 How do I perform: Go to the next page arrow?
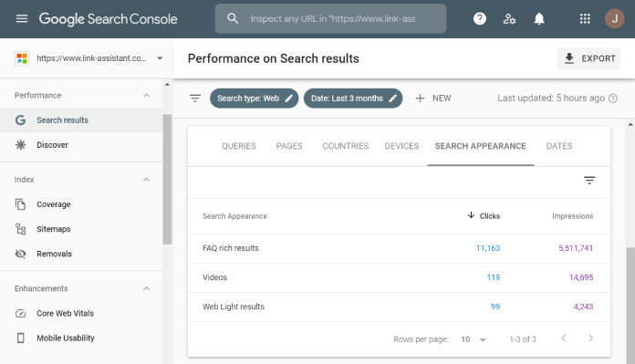pos(590,338)
